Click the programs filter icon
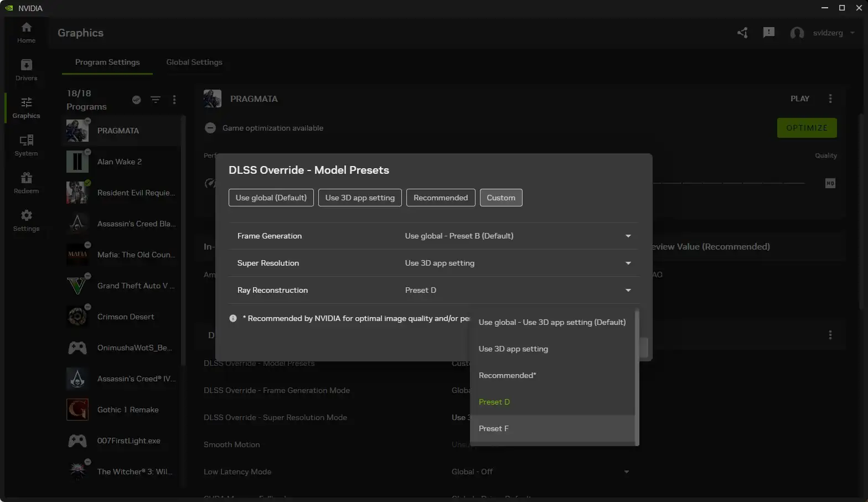The width and height of the screenshot is (868, 502). pos(156,100)
